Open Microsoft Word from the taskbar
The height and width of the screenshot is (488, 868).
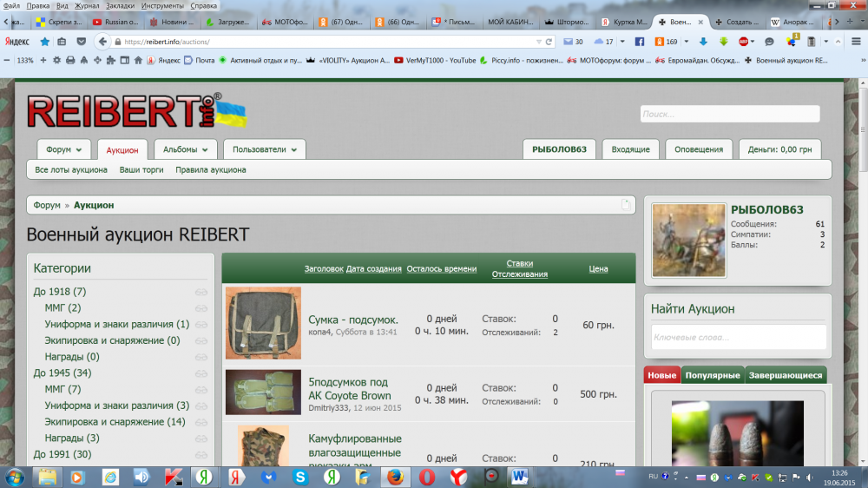pyautogui.click(x=519, y=477)
